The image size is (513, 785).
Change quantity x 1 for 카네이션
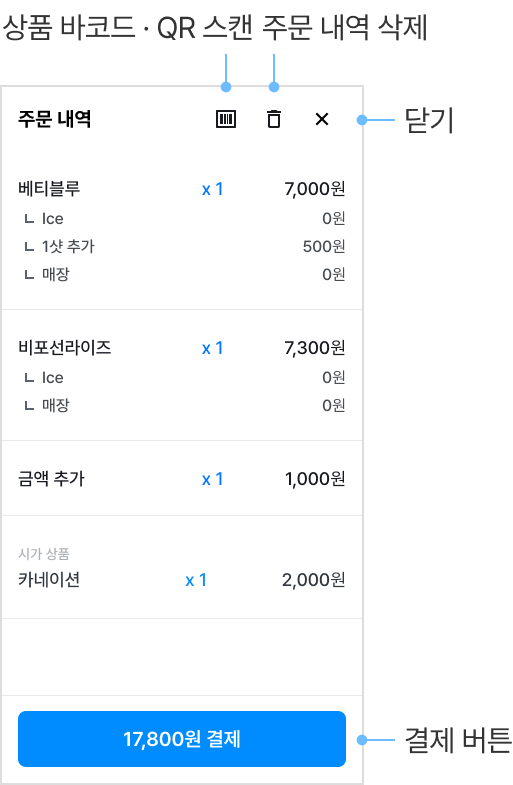pos(196,580)
